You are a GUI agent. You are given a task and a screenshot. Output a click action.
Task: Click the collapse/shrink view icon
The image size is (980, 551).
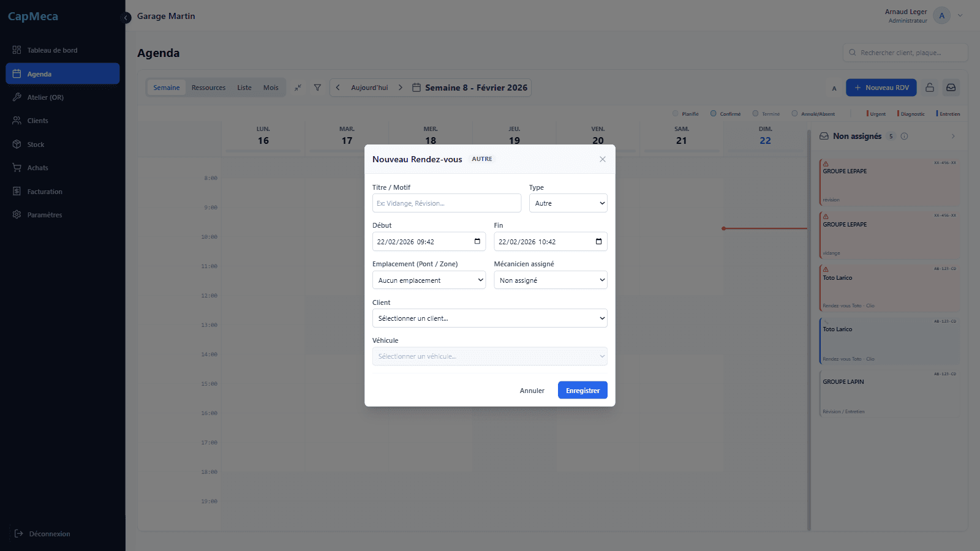(298, 88)
